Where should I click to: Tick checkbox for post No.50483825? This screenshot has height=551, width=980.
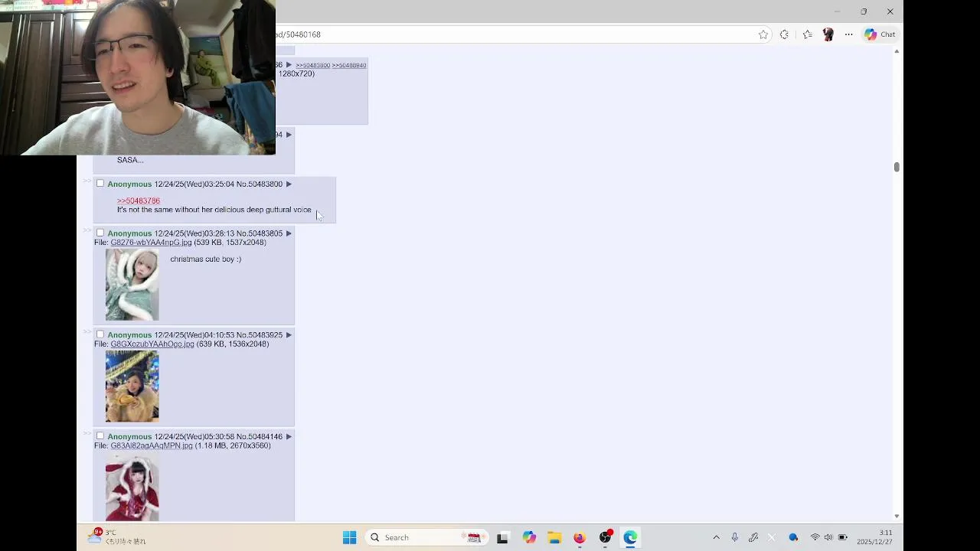coord(100,334)
